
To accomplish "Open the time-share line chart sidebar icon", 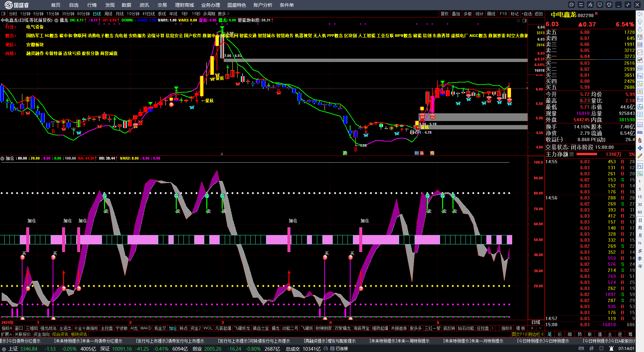I will click(640, 52).
